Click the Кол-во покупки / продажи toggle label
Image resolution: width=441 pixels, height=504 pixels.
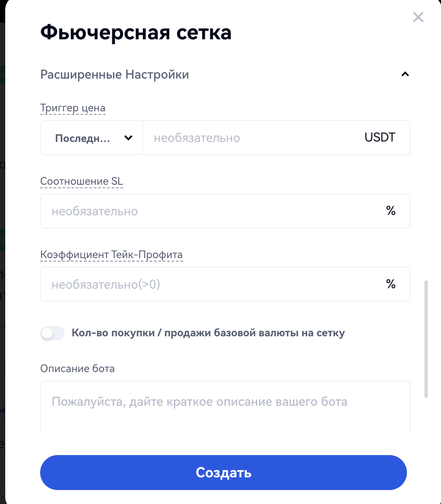pyautogui.click(x=209, y=333)
